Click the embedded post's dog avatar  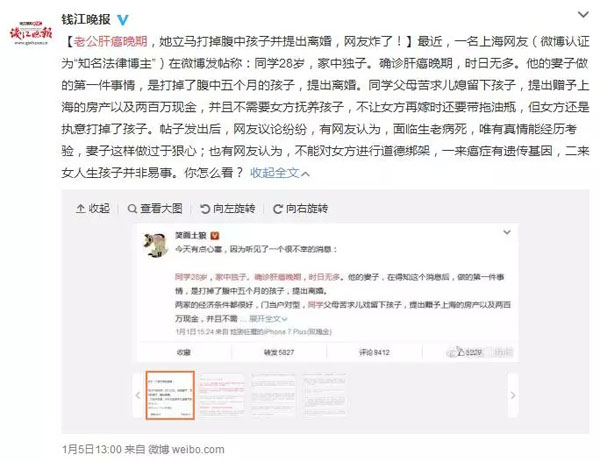156,245
